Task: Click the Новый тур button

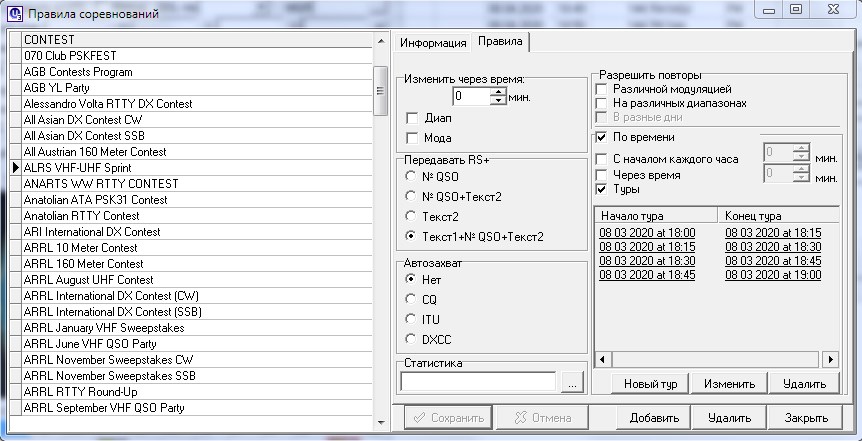Action: tap(651, 384)
